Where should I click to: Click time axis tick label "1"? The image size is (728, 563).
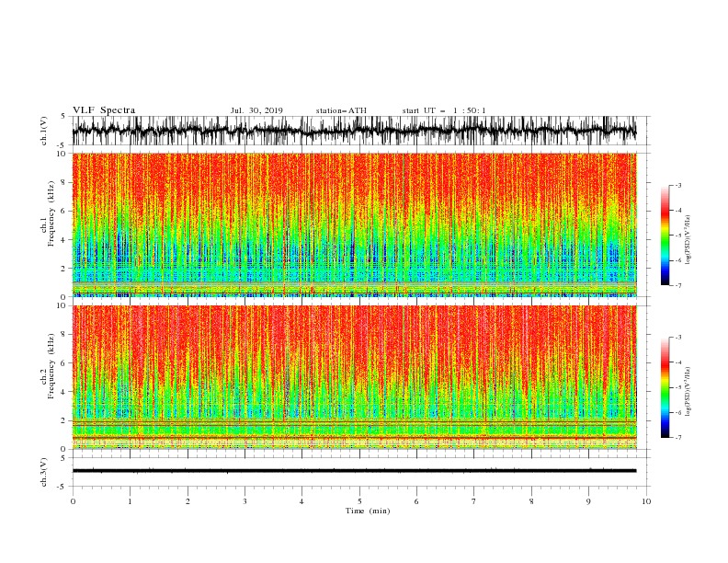click(x=130, y=501)
